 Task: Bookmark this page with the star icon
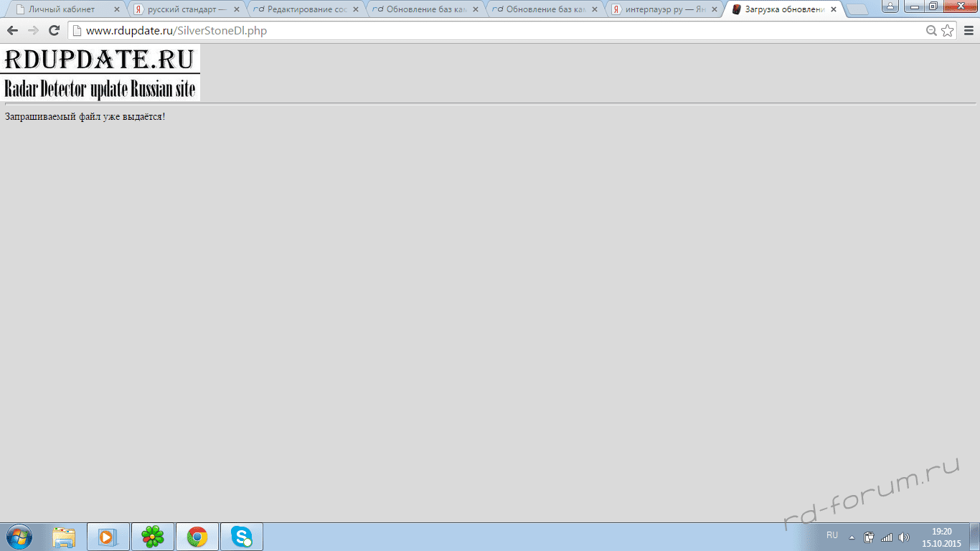pyautogui.click(x=948, y=31)
